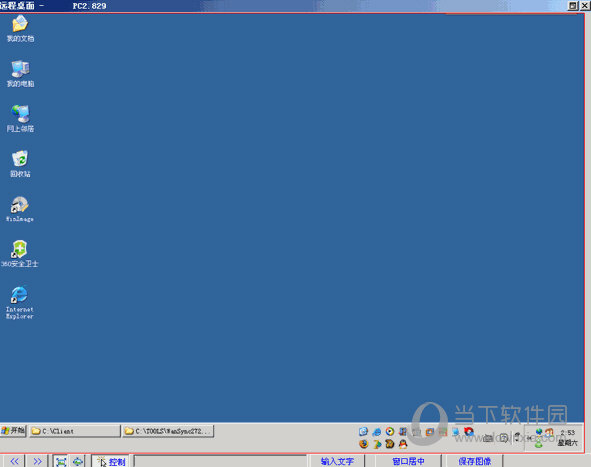Click the 保存图像 button
The image size is (591, 467).
[x=475, y=461]
